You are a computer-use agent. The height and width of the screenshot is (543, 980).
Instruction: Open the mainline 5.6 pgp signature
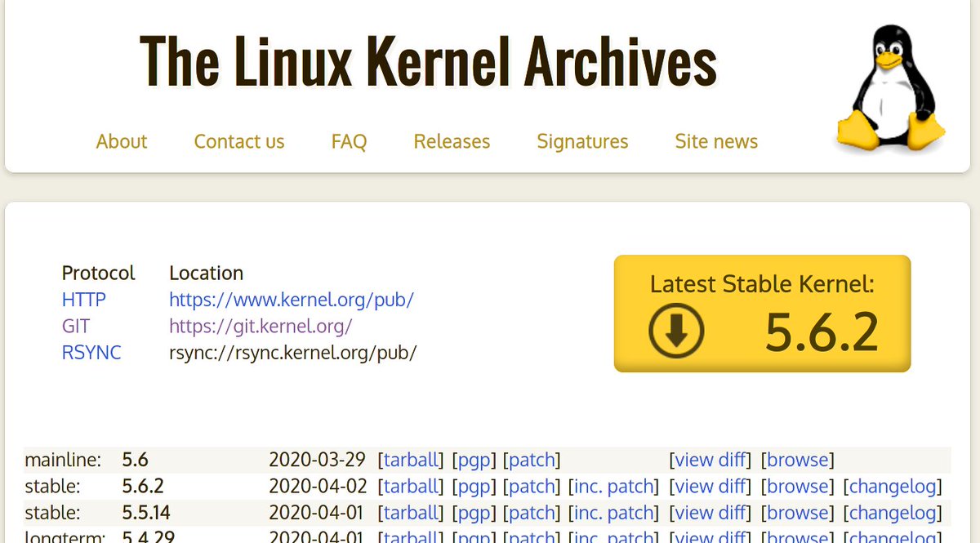(x=474, y=461)
